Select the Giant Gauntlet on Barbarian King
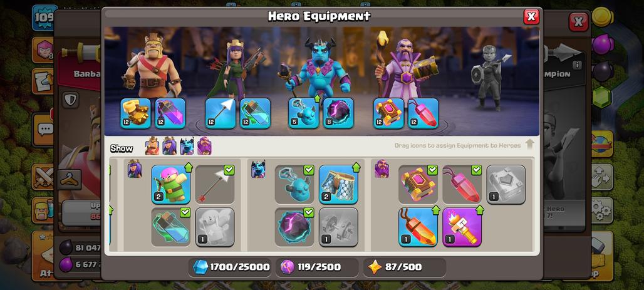644x290 pixels. 135,113
